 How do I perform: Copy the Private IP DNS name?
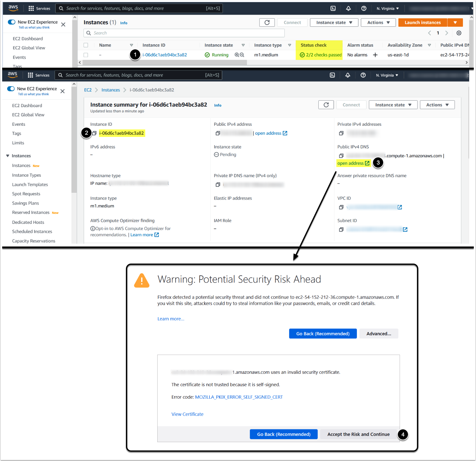pos(218,185)
